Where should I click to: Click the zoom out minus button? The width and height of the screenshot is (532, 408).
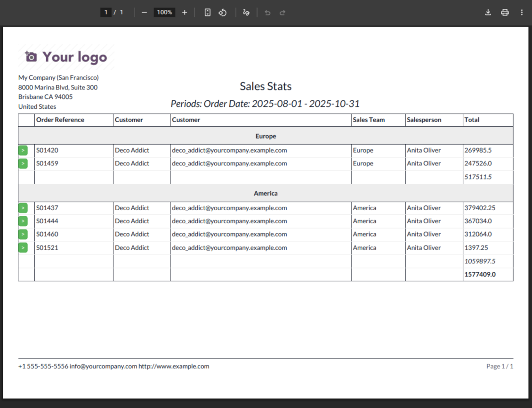click(144, 12)
